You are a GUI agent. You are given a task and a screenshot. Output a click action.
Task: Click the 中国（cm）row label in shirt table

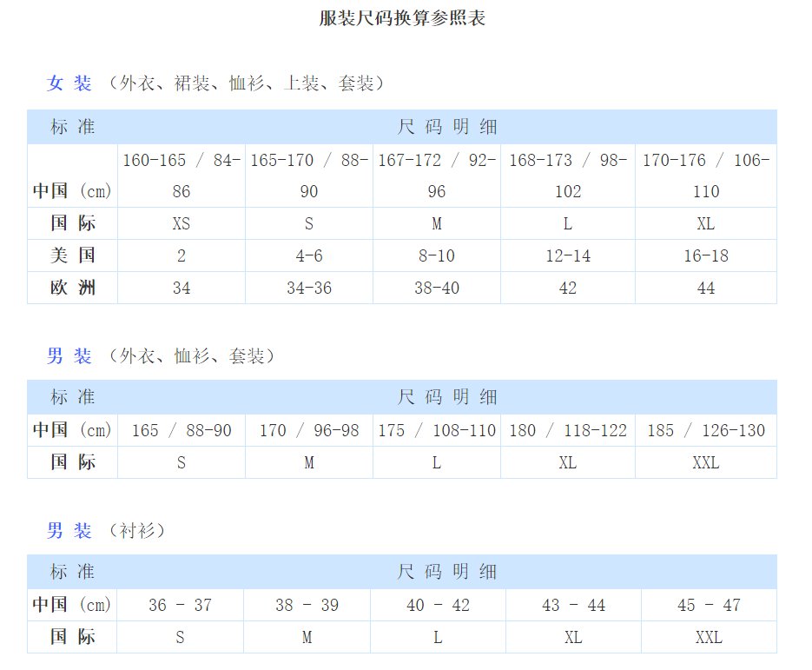[x=71, y=605]
